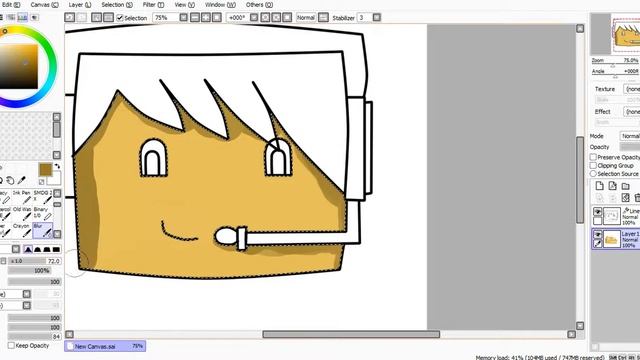
Task: Switch to the New Canvas.sai tab
Action: tap(105, 346)
